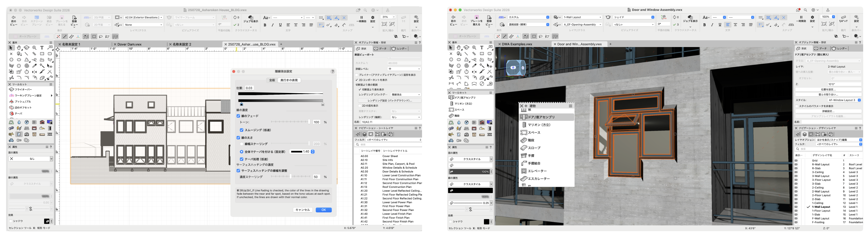Viewport: 868px width, 236px height.
Task: Pick the Rectangle tool in left basic palette
Action: click(x=42, y=54)
